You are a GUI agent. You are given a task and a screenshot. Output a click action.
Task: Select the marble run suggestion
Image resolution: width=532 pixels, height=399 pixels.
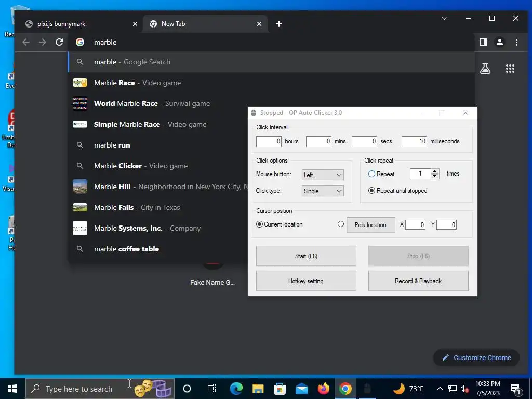(x=158, y=145)
